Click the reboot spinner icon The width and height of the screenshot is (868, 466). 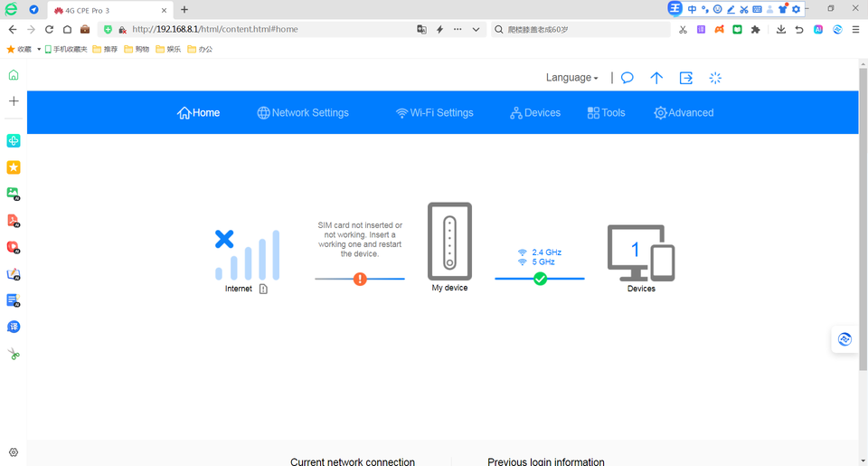tap(715, 78)
